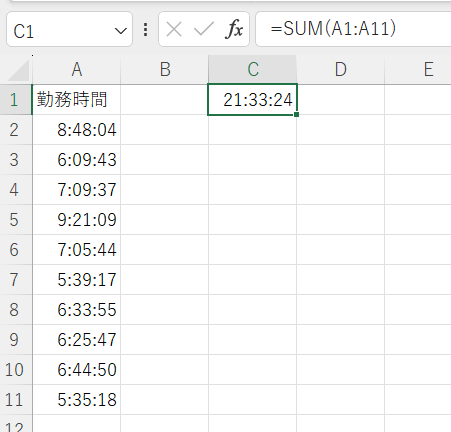Select cell with time 8:48:04
The image size is (451, 432).
[x=77, y=130]
